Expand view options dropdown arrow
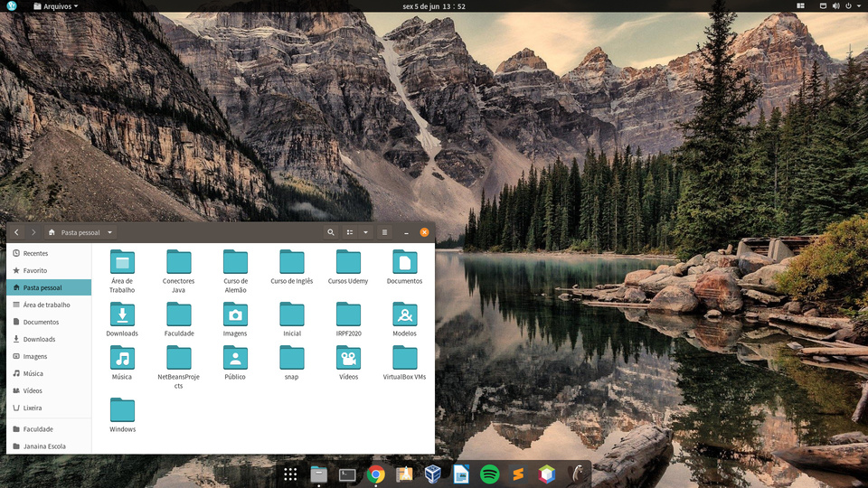Viewport: 868px width, 488px height. (365, 232)
